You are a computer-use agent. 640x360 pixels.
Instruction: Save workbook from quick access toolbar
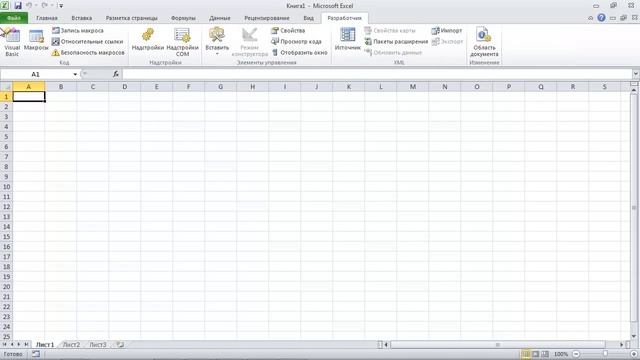click(x=18, y=6)
